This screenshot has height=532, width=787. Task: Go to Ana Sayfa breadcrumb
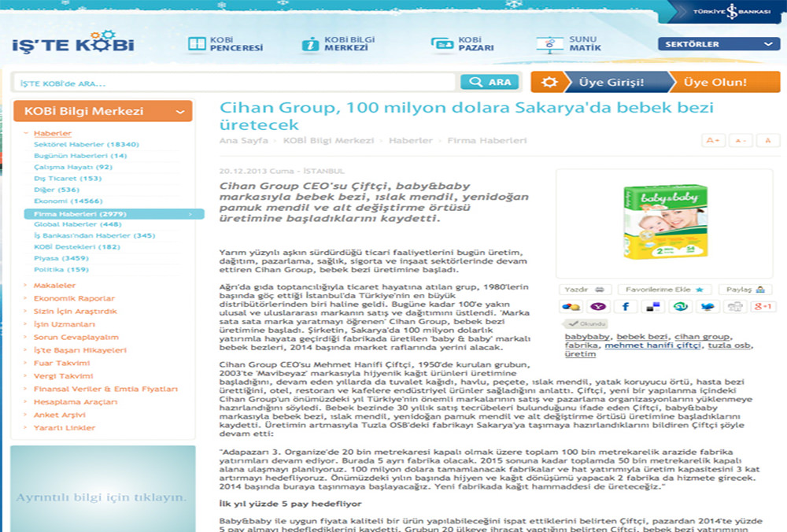tap(243, 141)
